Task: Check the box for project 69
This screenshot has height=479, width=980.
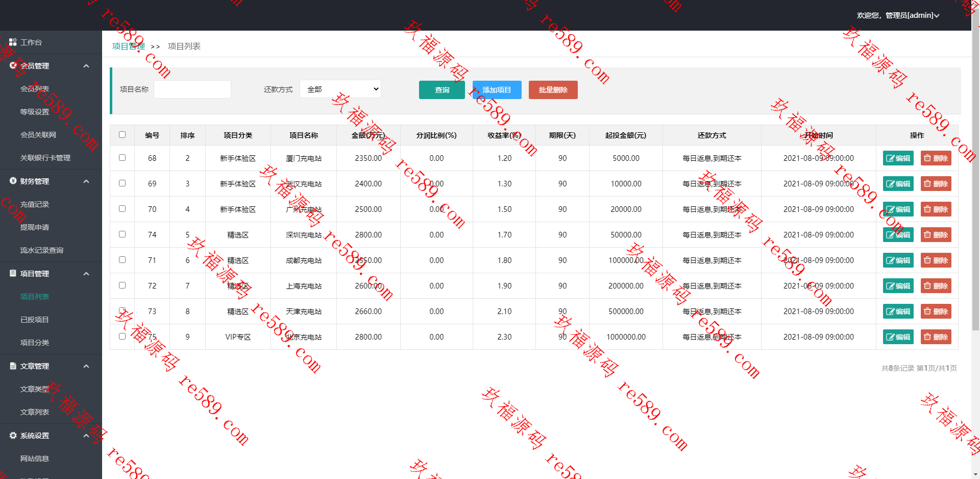Action: pos(122,183)
